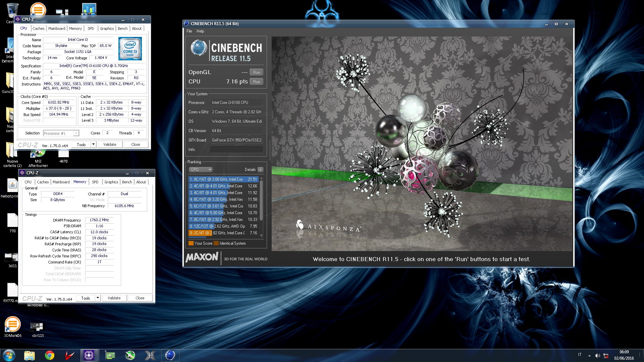The height and width of the screenshot is (362, 644).
Task: Click the IT language indicator
Action: (580, 355)
